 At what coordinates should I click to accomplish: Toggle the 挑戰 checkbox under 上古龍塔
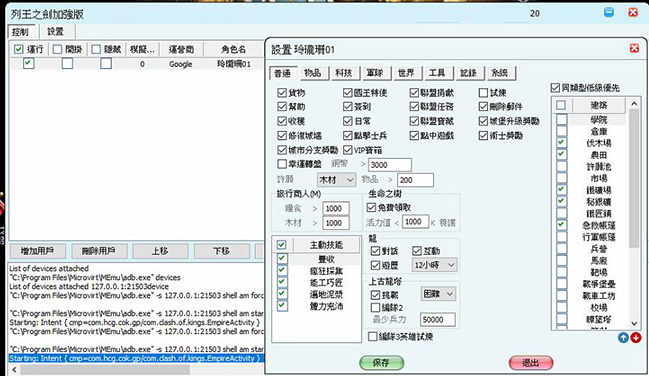click(375, 294)
